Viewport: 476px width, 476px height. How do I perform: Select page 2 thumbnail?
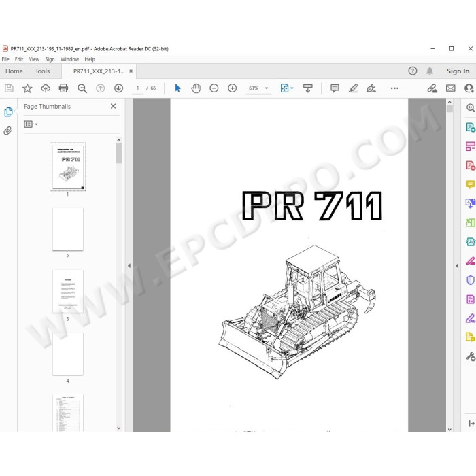click(x=68, y=229)
